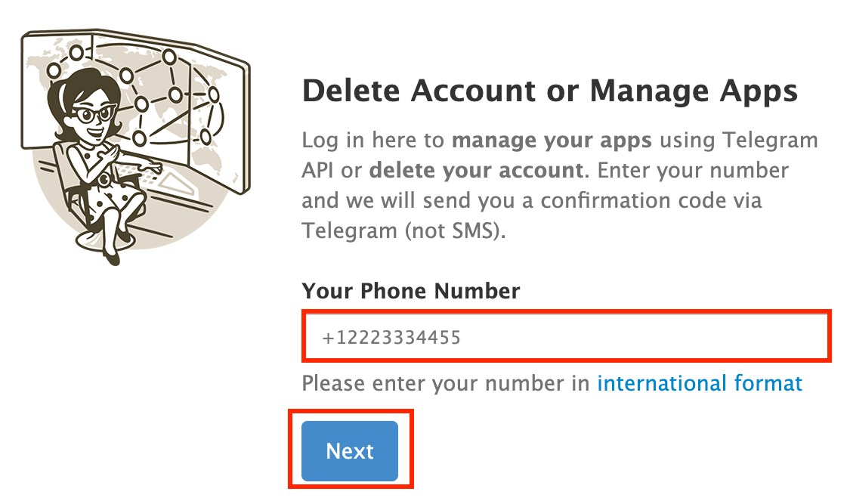The image size is (850, 504).
Task: Click the woman's black shoe
Action: click(111, 257)
